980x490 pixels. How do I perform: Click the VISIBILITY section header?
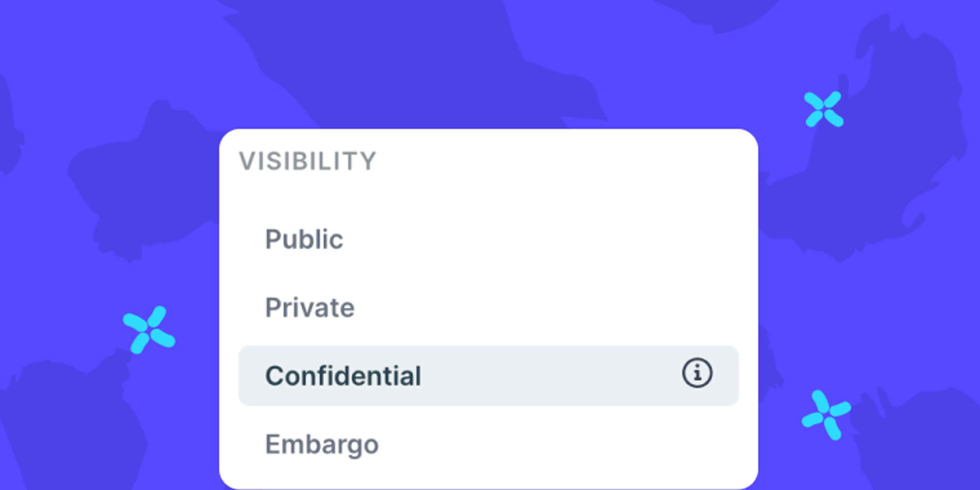tap(307, 161)
